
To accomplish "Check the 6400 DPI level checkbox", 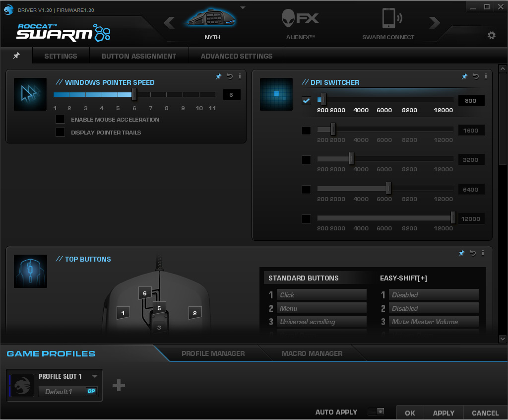I will 306,190.
